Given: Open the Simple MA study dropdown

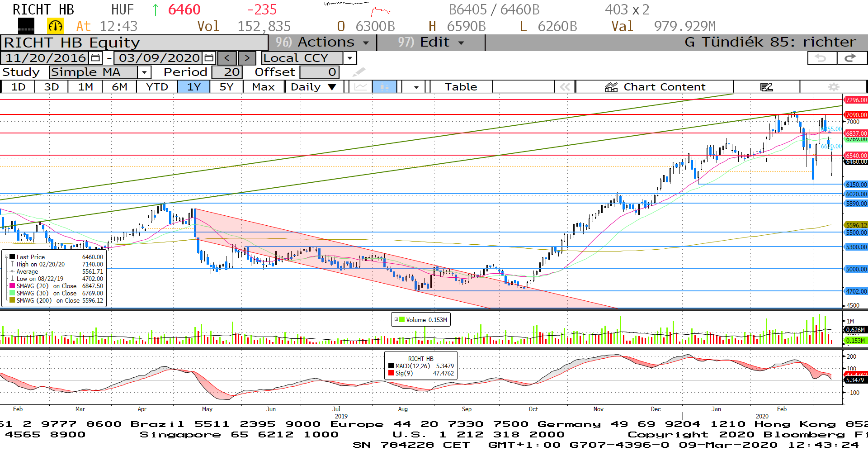Looking at the screenshot, I should (144, 72).
